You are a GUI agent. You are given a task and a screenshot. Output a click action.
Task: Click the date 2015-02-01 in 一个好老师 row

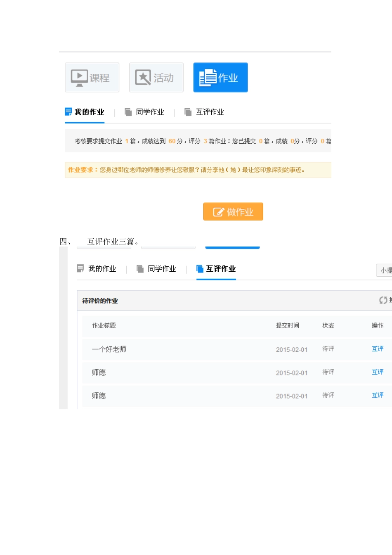click(x=292, y=349)
